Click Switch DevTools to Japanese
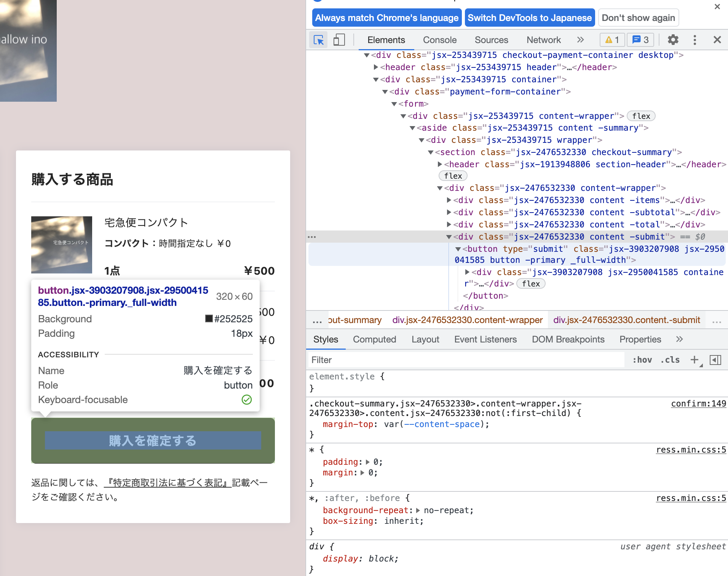Image resolution: width=728 pixels, height=576 pixels. pos(530,18)
